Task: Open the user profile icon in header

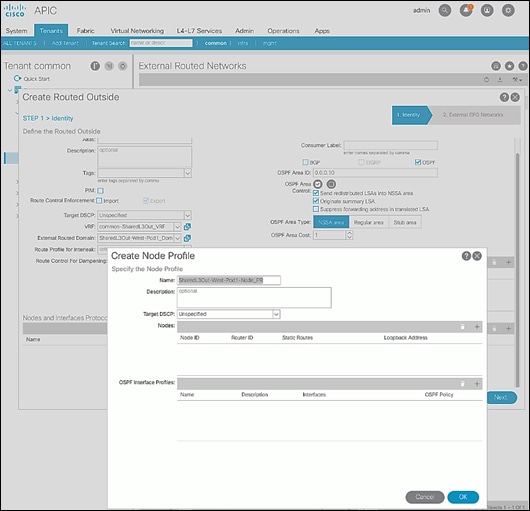Action: point(487,10)
